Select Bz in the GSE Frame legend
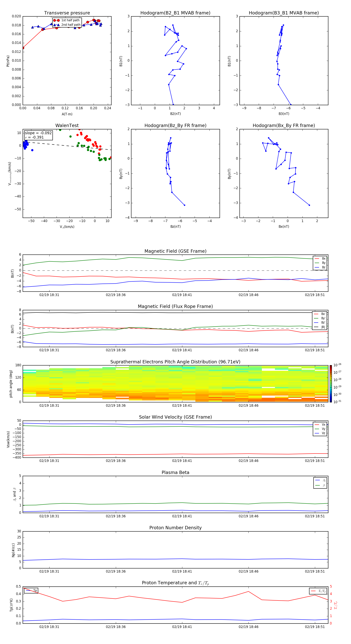This screenshot has height=644, width=351. tap(320, 267)
